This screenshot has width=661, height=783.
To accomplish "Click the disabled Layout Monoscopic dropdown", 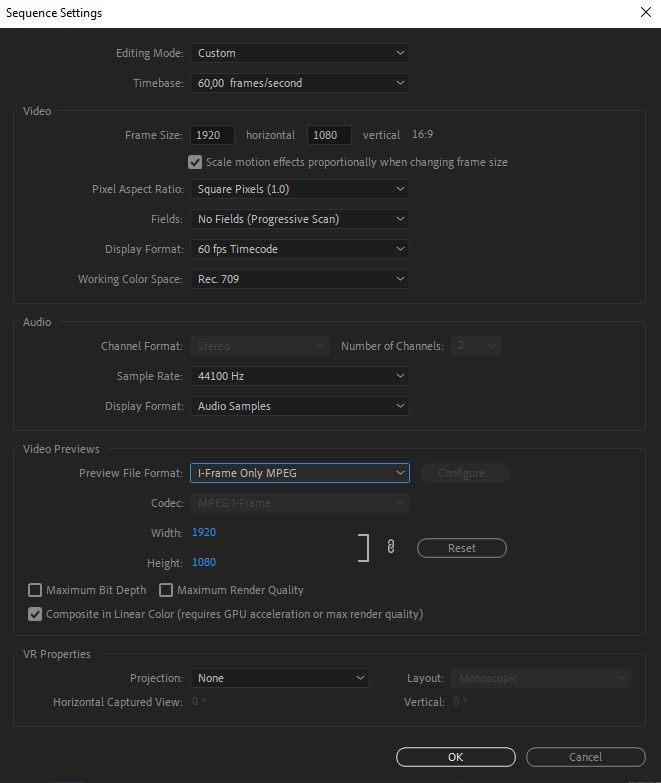I will [x=541, y=678].
